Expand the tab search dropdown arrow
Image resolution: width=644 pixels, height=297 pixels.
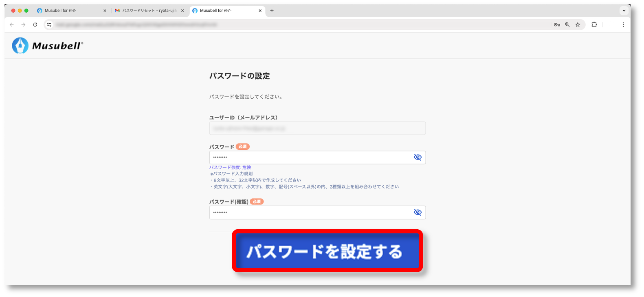(624, 11)
